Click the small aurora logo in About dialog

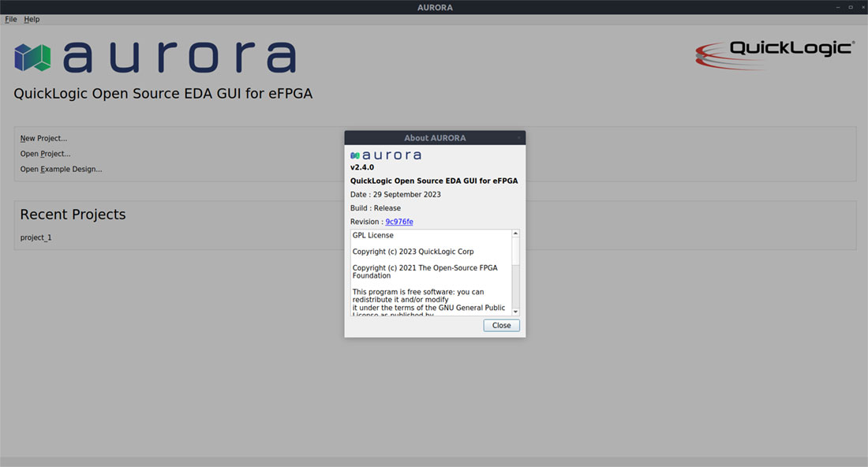[x=386, y=155]
